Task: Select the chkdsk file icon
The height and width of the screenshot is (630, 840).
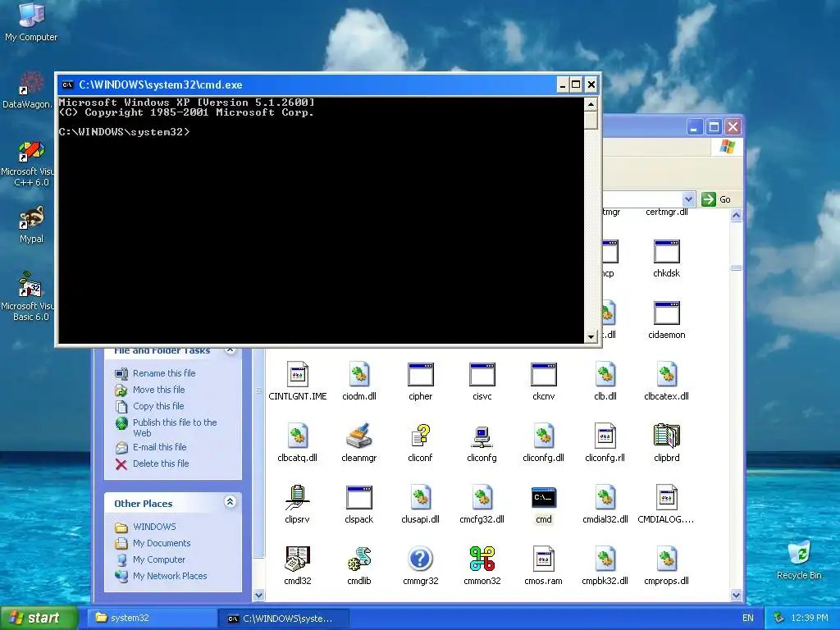Action: pos(666,251)
